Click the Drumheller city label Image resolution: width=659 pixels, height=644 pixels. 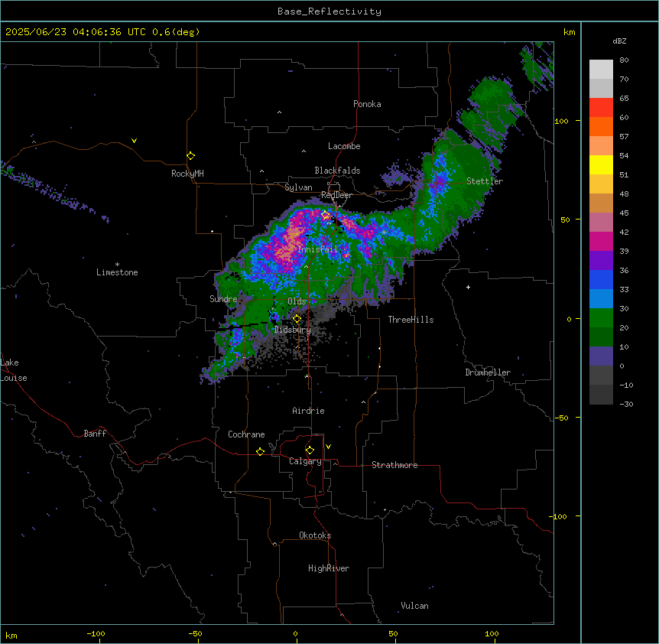tap(488, 372)
